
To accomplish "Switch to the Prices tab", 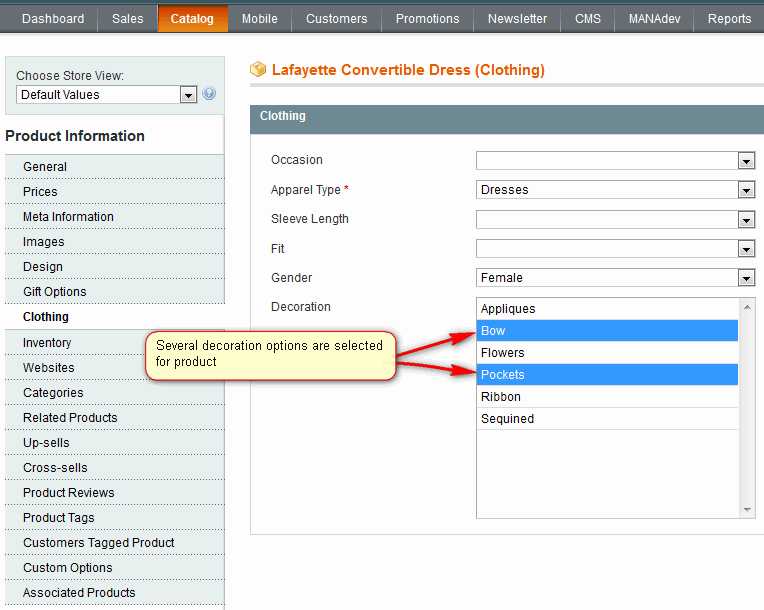I will point(41,192).
